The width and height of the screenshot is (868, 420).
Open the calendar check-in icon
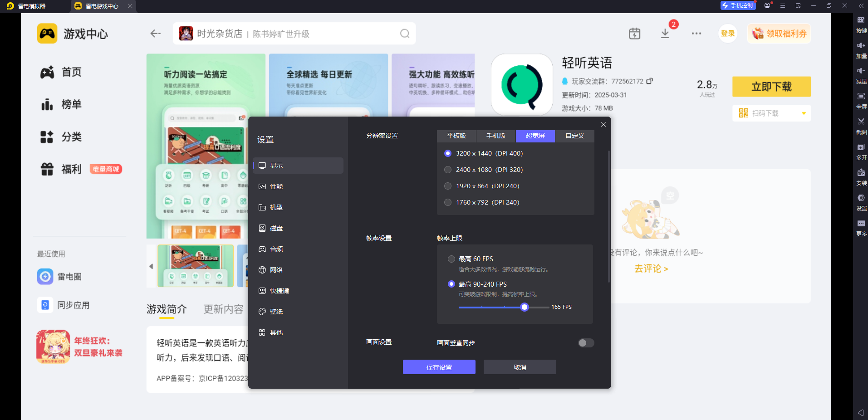pos(634,34)
